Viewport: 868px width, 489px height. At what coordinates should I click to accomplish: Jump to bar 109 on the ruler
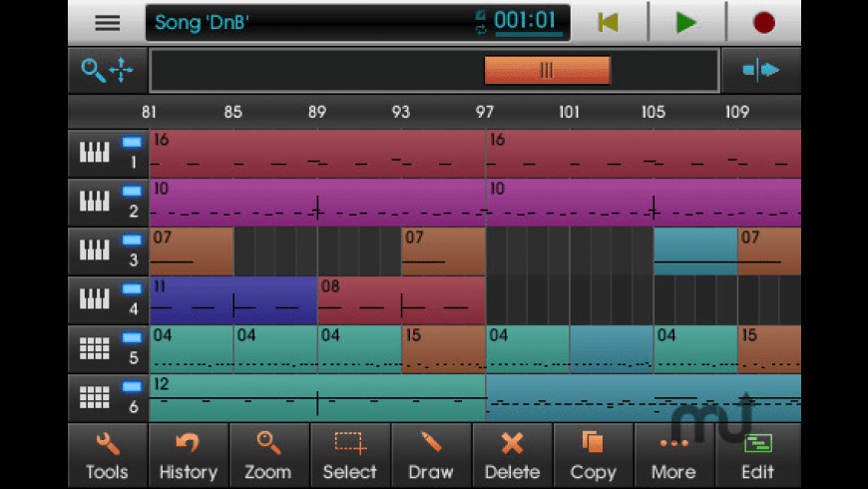click(x=737, y=113)
